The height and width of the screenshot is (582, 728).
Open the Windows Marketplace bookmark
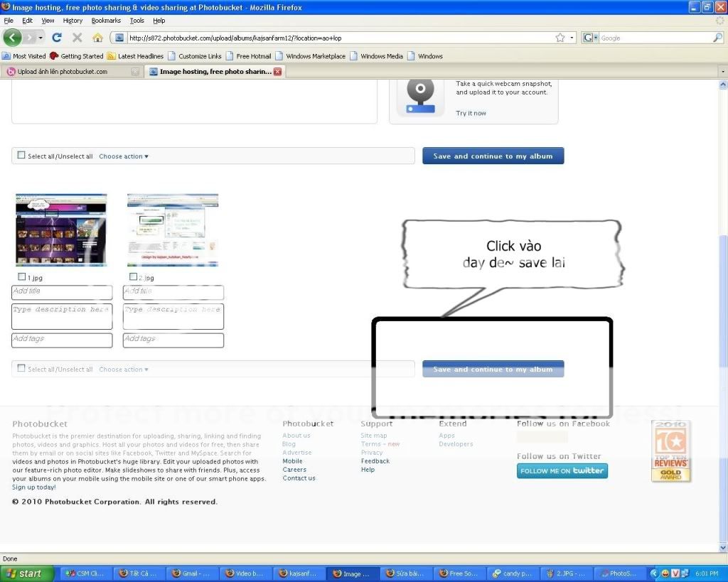pyautogui.click(x=311, y=56)
